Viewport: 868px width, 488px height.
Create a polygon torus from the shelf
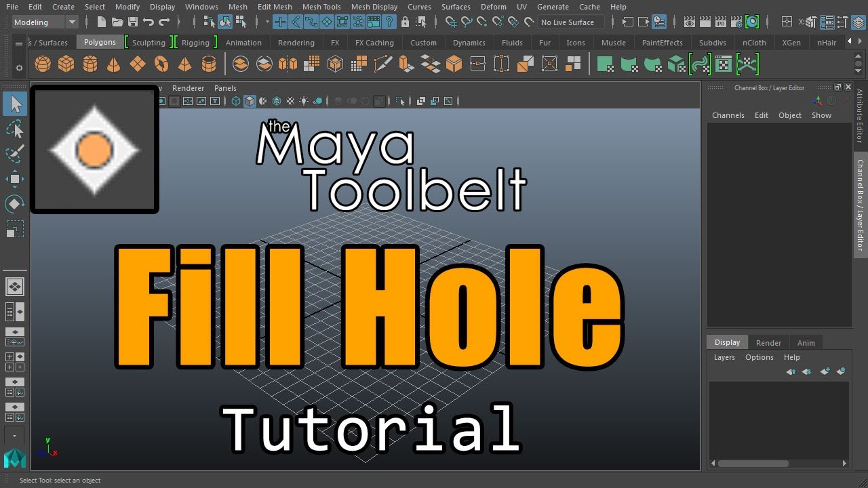click(161, 64)
